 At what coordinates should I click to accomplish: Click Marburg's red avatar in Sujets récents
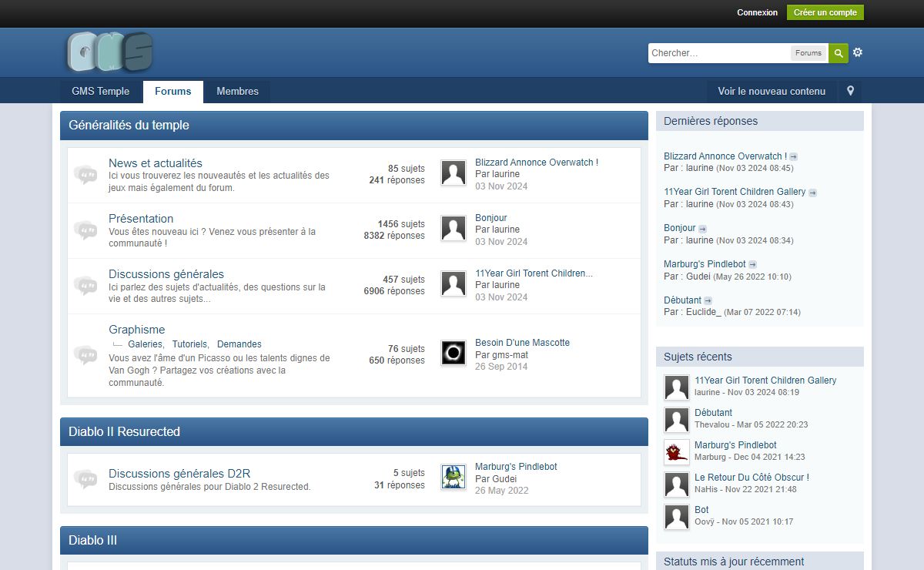point(677,452)
